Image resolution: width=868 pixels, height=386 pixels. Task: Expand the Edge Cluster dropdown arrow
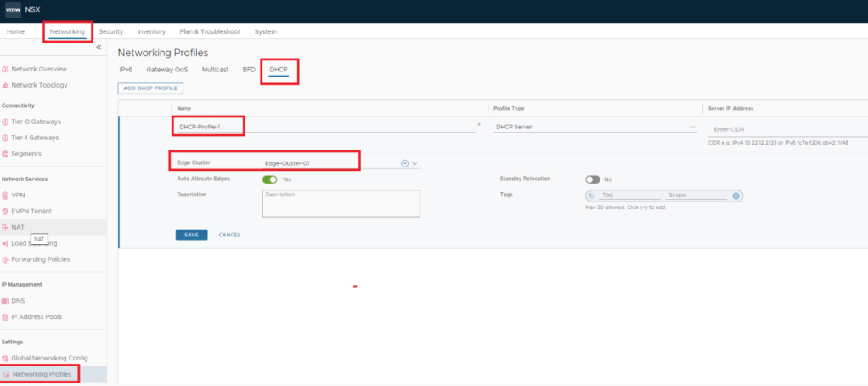tap(415, 163)
